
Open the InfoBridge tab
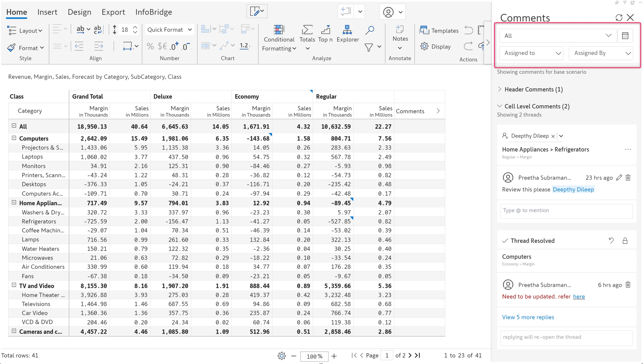[153, 12]
